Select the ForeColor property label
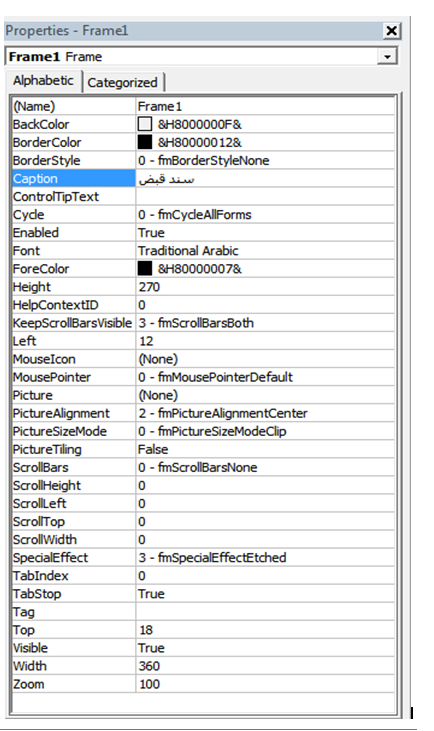The width and height of the screenshot is (434, 731). [41, 269]
